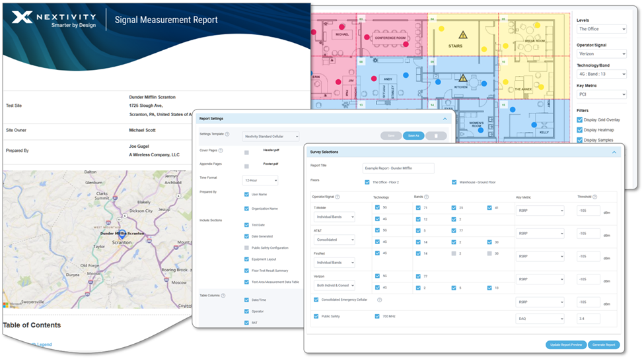Open the Time Format dropdown
Viewport: 644px width, 359px height.
point(260,180)
